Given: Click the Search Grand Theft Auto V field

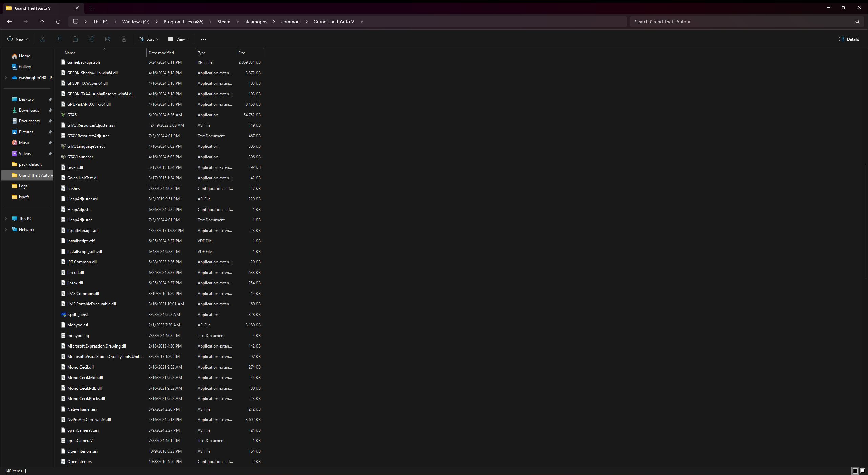Looking at the screenshot, I should 742,22.
